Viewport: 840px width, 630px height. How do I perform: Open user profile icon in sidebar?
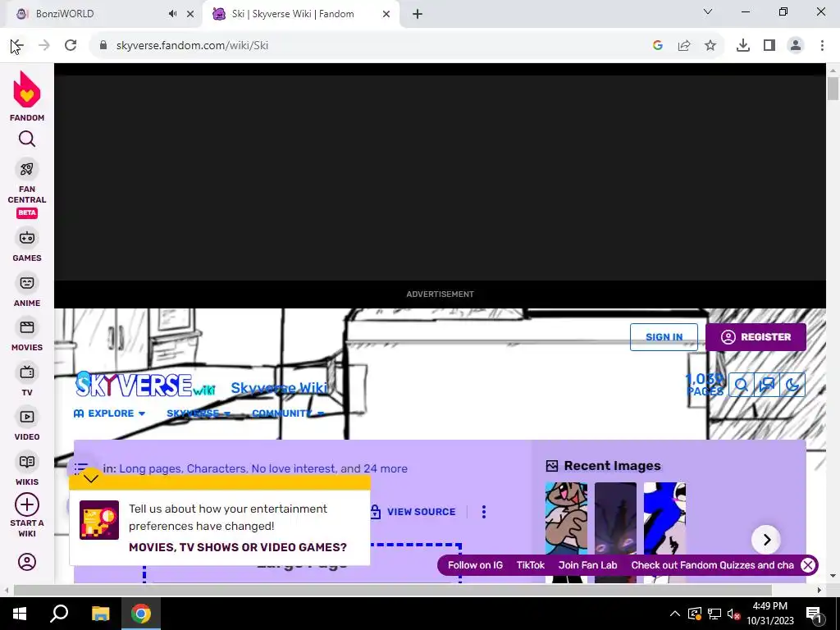[27, 562]
